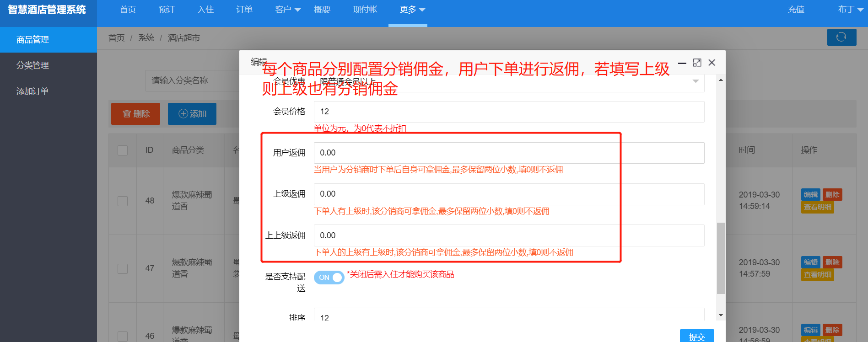868x342 pixels.
Task: Check the checkbox for row 47
Action: [x=123, y=269]
